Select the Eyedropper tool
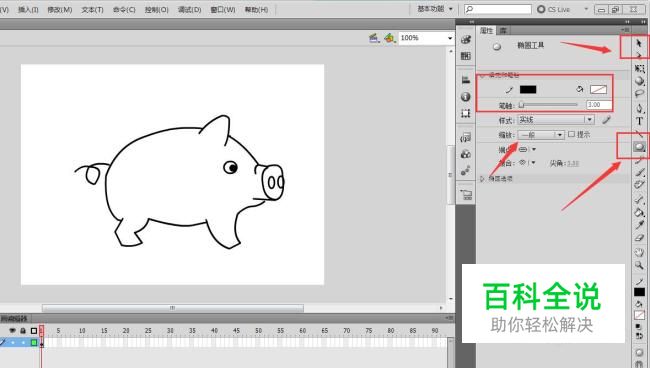Viewport: 650px width, 368px height. pyautogui.click(x=639, y=225)
